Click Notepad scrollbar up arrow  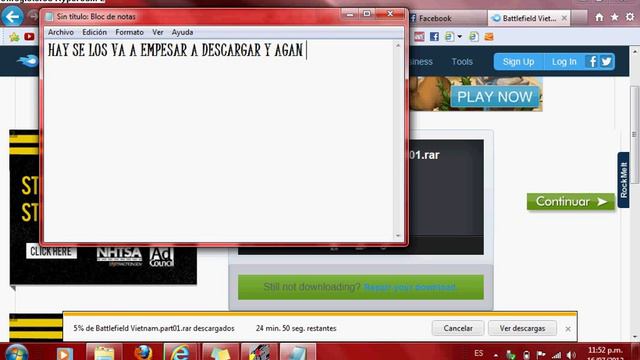pyautogui.click(x=398, y=45)
